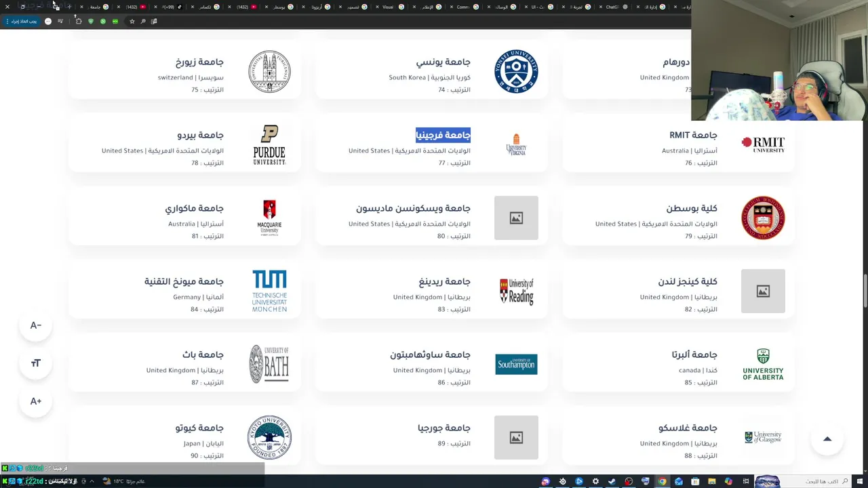Open the جامعة جورجيا link
This screenshot has height=488, width=868.
(x=444, y=428)
